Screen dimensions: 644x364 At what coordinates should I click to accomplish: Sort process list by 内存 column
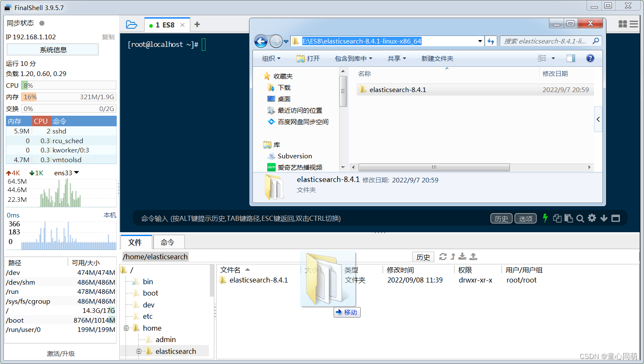[x=19, y=121]
